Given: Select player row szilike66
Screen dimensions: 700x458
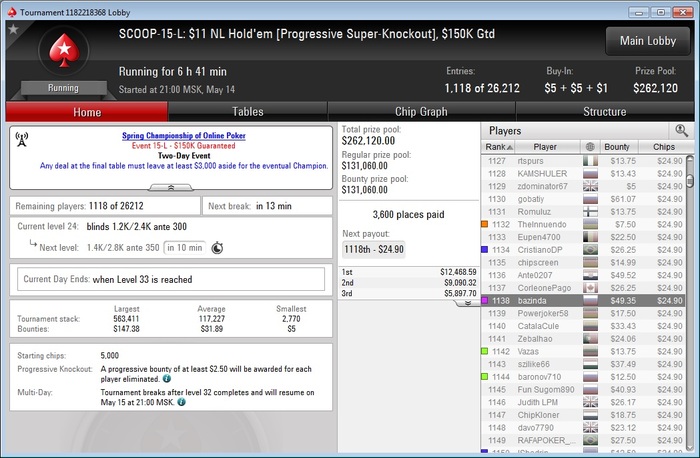Looking at the screenshot, I should 583,364.
